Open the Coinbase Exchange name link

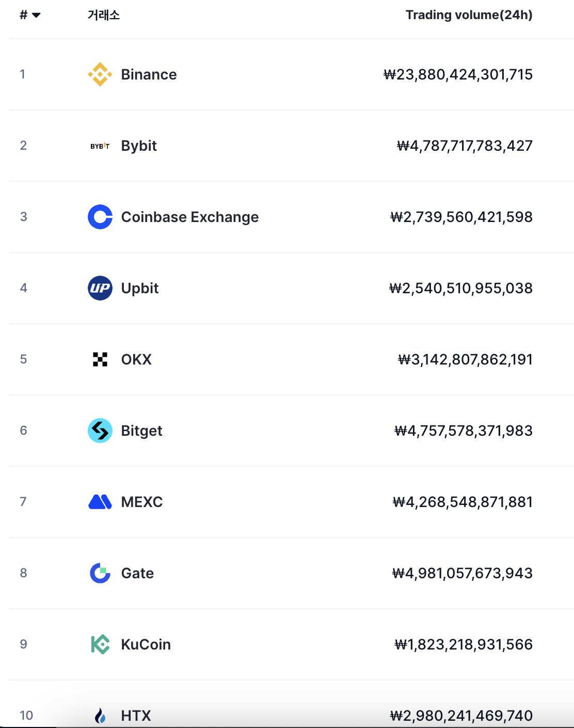pos(190,217)
